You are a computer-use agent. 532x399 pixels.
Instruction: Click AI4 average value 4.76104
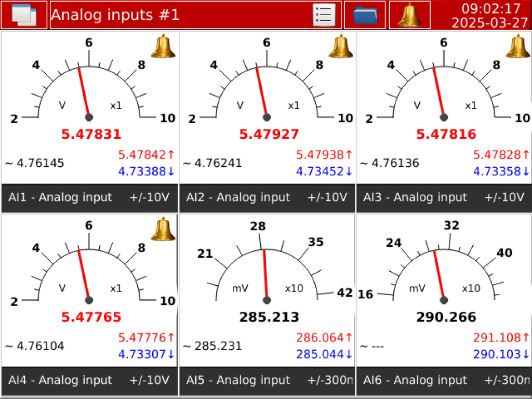35,346
